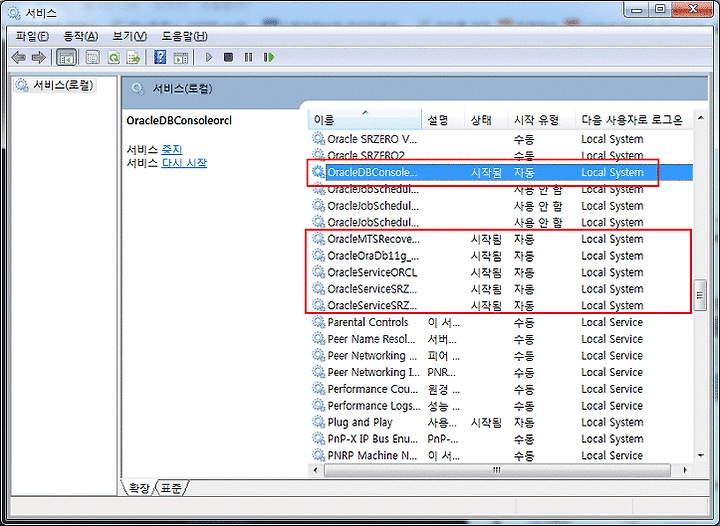Select the OracleDBConsole... service row

(x=501, y=172)
